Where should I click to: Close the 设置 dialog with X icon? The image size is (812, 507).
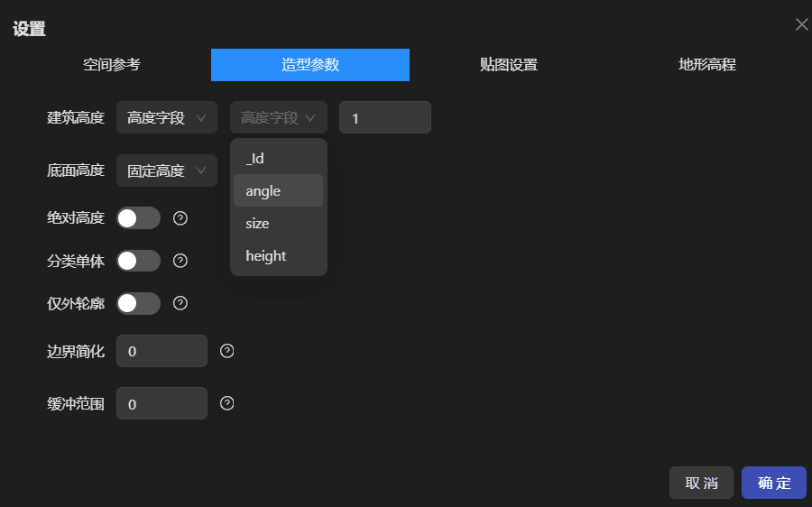801,24
